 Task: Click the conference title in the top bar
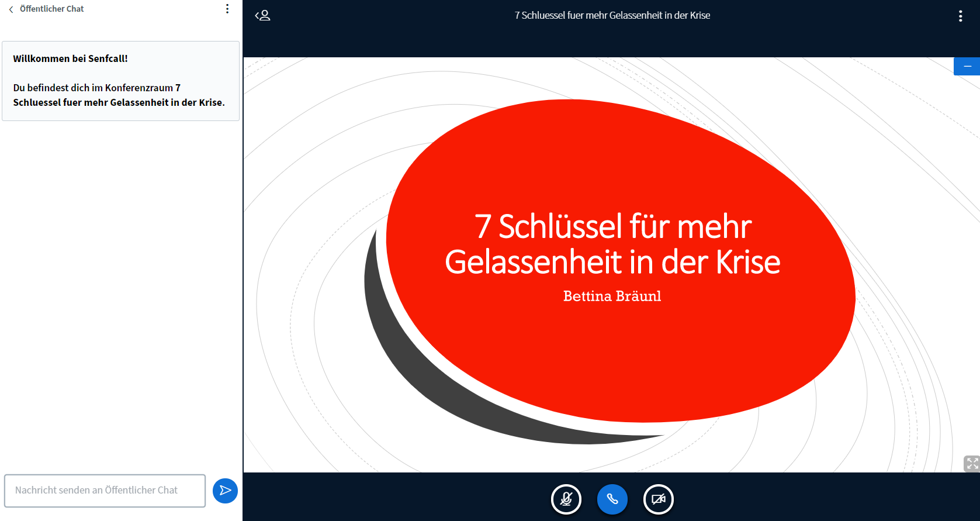tap(612, 16)
